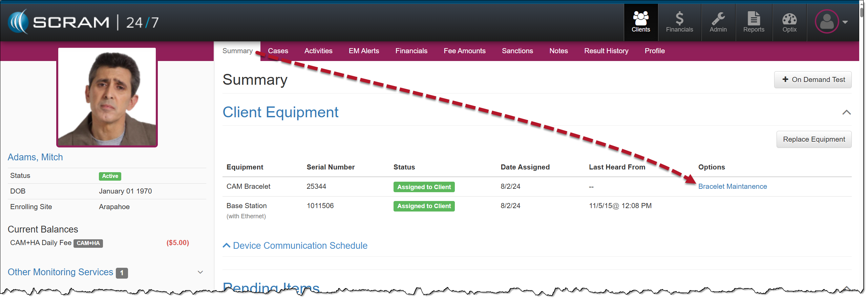
Task: Expand Other Monitoring Services chevron
Action: click(200, 272)
